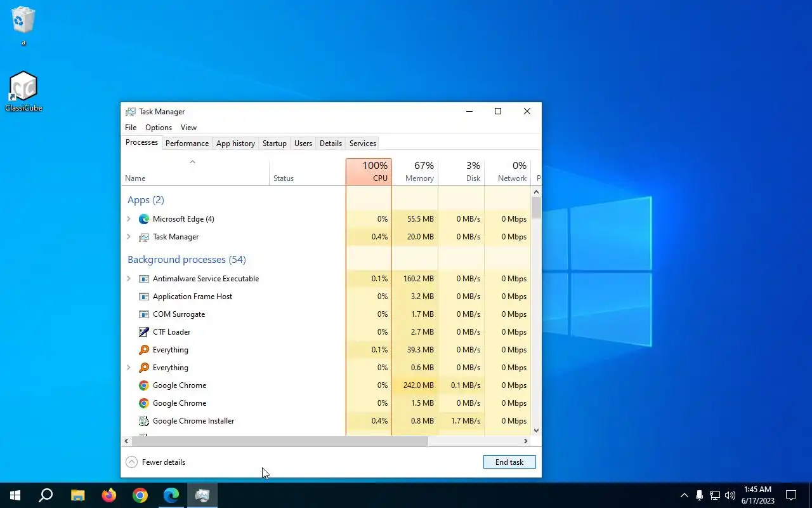
Task: Open the taskbar clock showing 1:45 AM
Action: coord(758,495)
